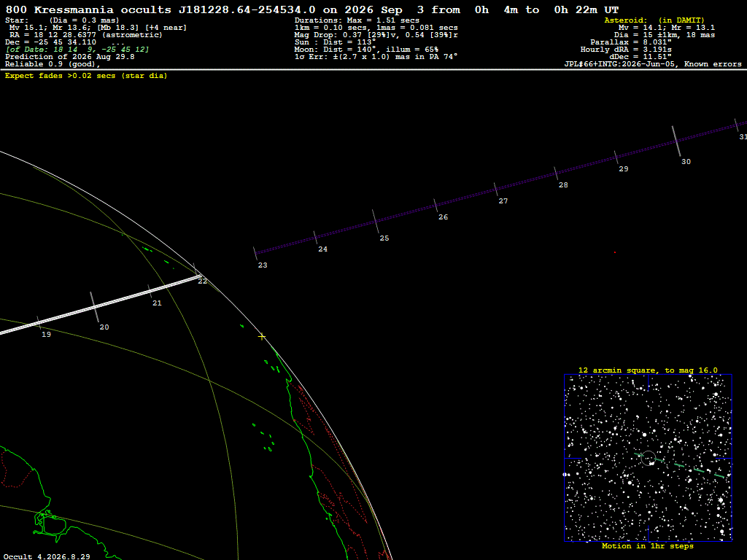Click the 12 arcmin star chart thumbnail

(648, 458)
